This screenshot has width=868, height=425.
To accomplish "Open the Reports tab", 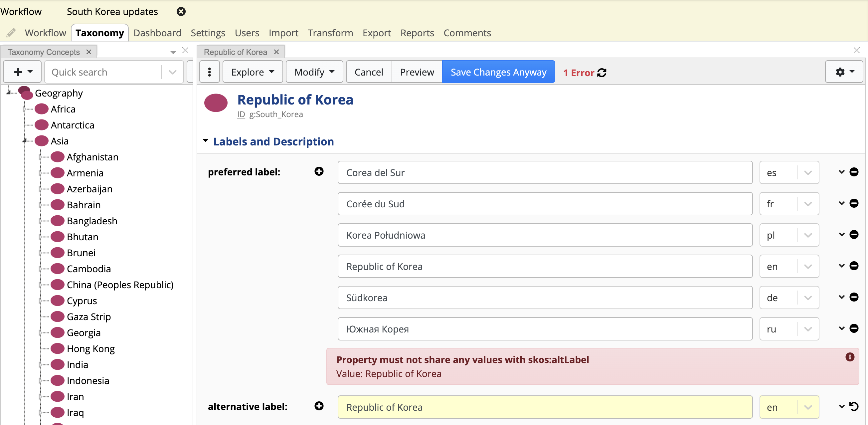I will click(417, 33).
